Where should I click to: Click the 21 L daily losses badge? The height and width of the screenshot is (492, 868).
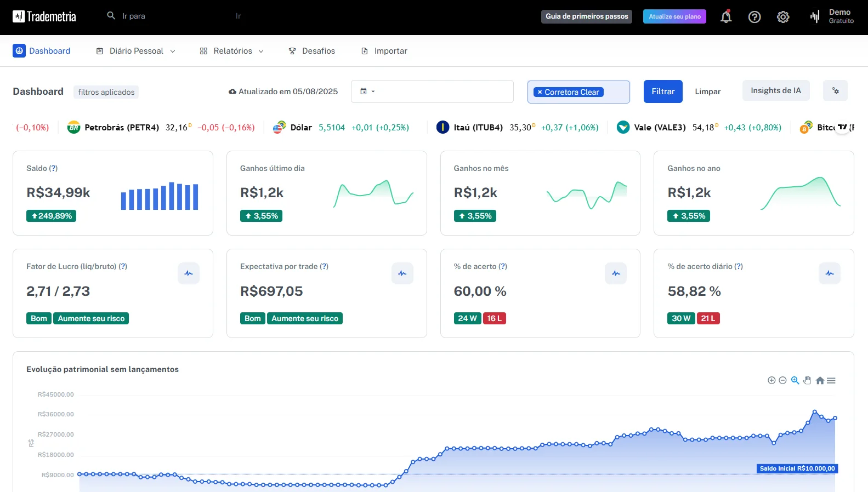(x=708, y=318)
